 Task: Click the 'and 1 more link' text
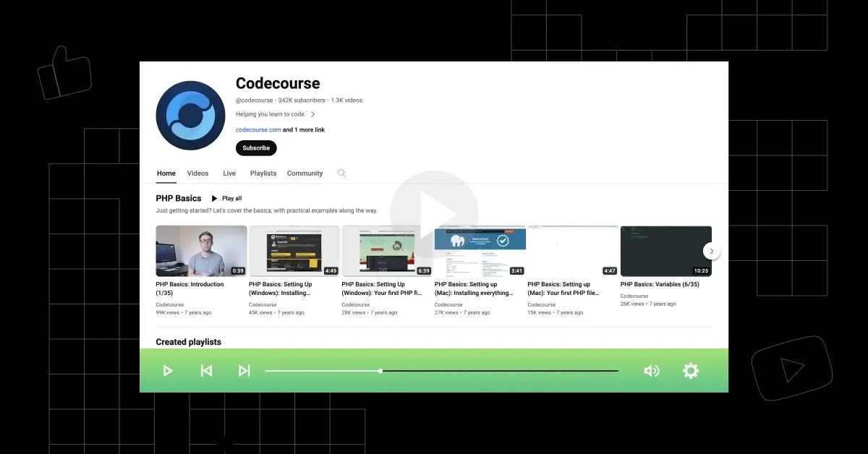pyautogui.click(x=304, y=130)
